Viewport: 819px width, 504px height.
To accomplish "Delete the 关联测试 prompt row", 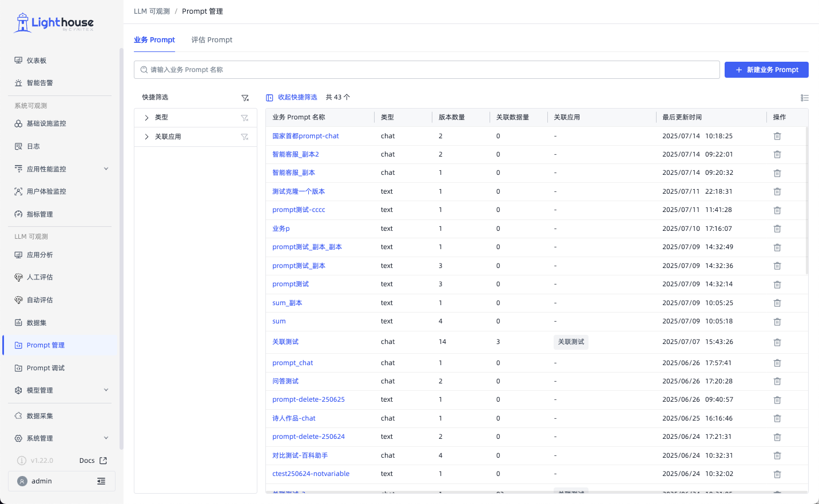I will [777, 342].
